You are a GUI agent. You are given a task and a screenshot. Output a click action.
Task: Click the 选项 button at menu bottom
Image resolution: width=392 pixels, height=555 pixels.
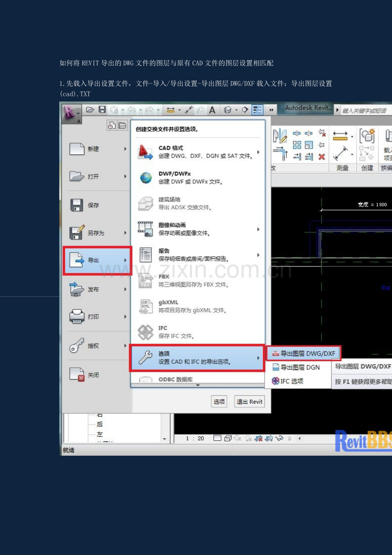[219, 402]
